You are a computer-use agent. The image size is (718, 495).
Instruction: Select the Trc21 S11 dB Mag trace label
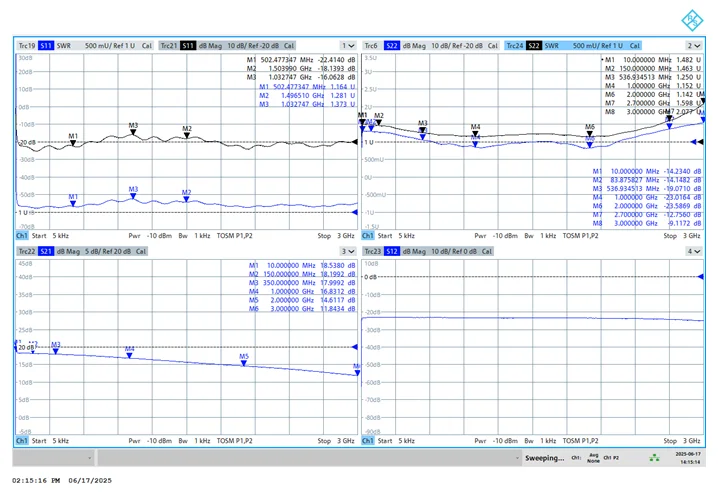(x=227, y=46)
